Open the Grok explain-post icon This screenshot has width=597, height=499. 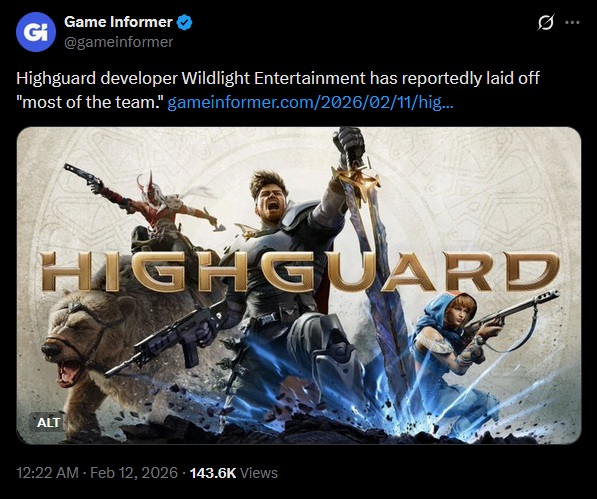point(545,22)
